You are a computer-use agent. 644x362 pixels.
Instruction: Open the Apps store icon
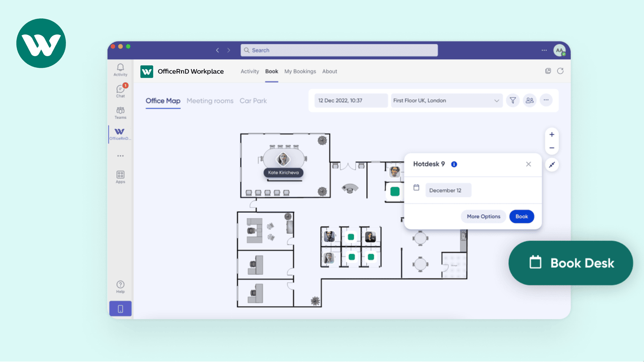point(120,177)
